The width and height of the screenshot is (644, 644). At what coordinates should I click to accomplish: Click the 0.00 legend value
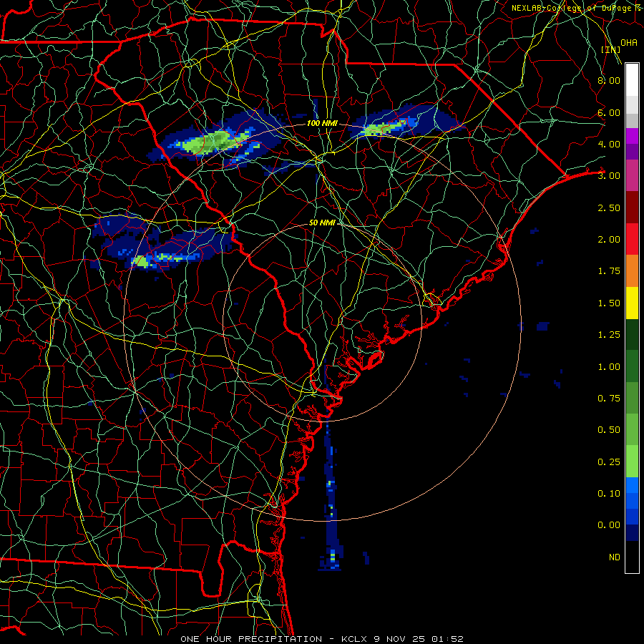(x=609, y=525)
